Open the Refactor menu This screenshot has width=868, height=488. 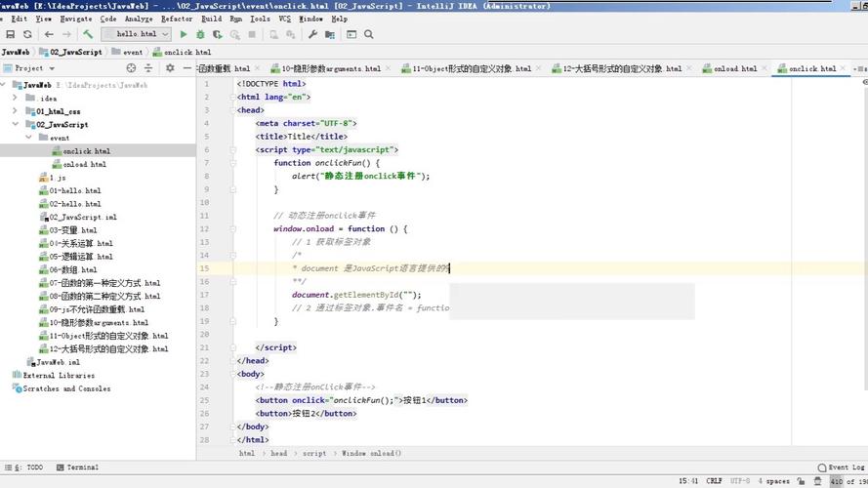(177, 19)
